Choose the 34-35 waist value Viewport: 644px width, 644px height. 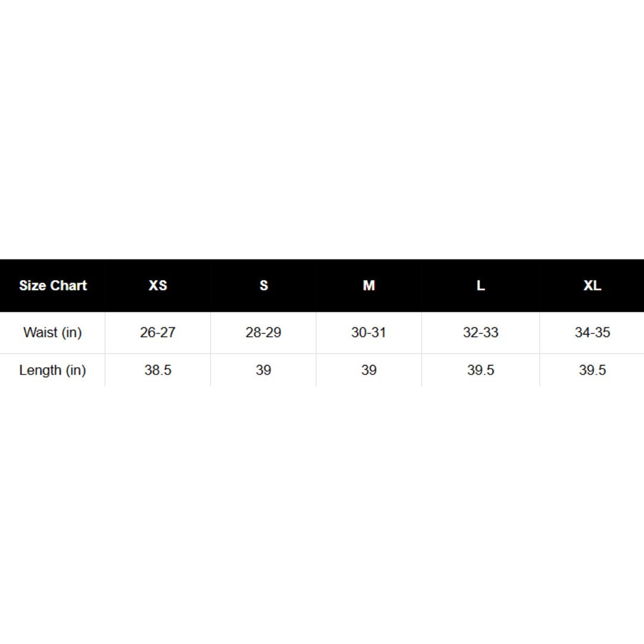tap(592, 332)
